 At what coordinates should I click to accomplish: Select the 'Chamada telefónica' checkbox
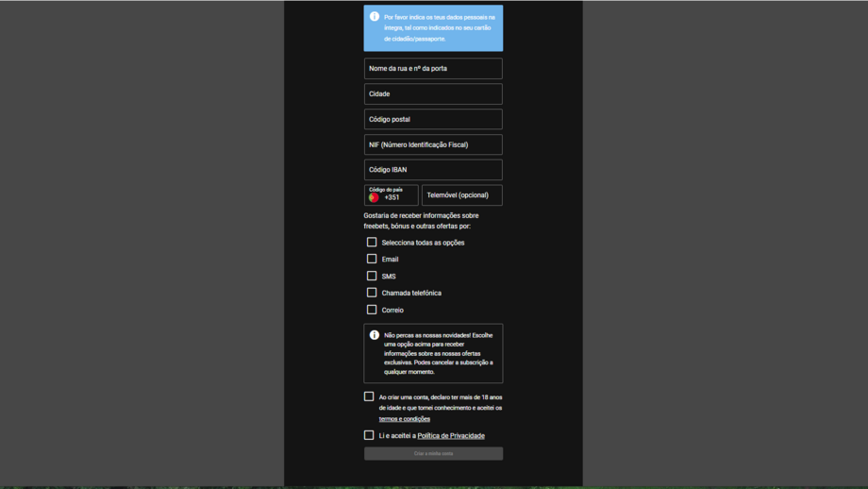tap(372, 293)
